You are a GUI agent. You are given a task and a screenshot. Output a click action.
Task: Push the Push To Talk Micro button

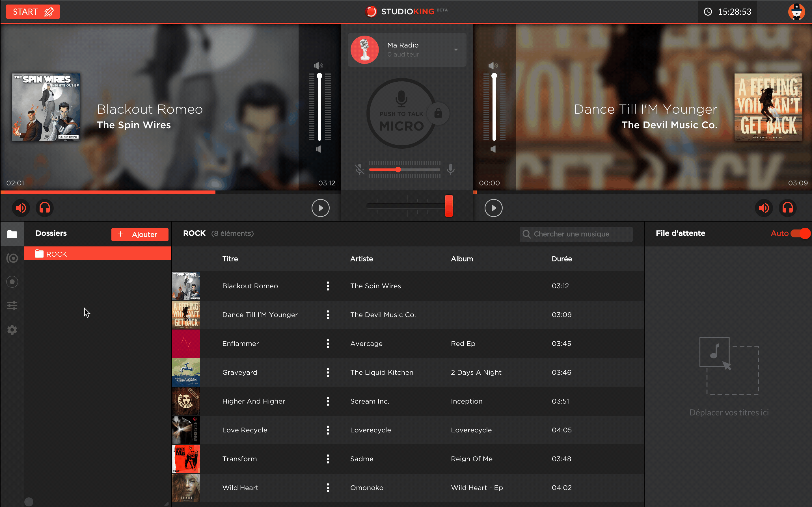pyautogui.click(x=401, y=113)
